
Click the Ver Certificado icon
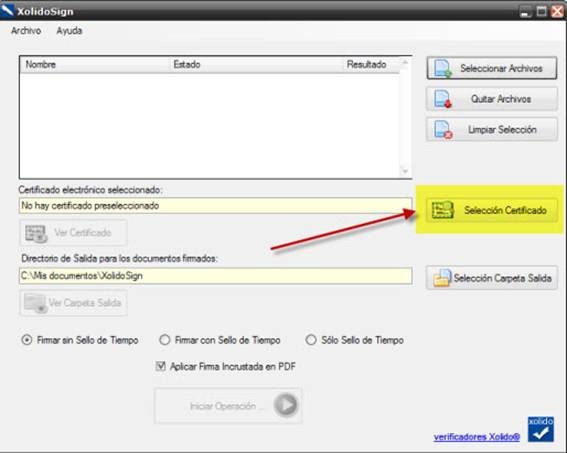(x=36, y=233)
